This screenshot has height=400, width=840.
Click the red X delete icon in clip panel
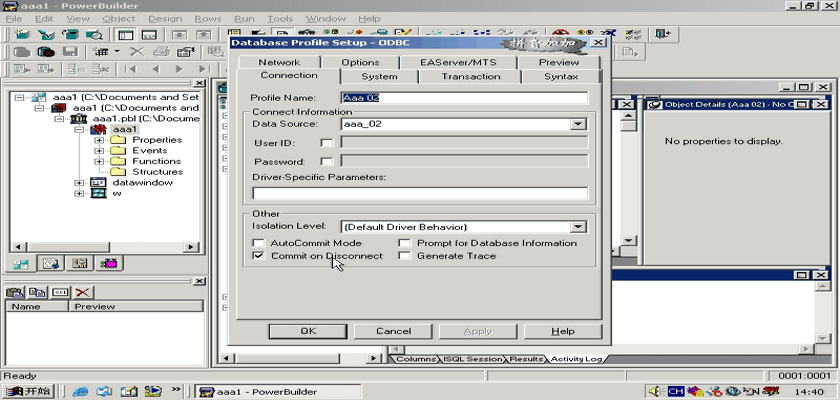coord(82,292)
